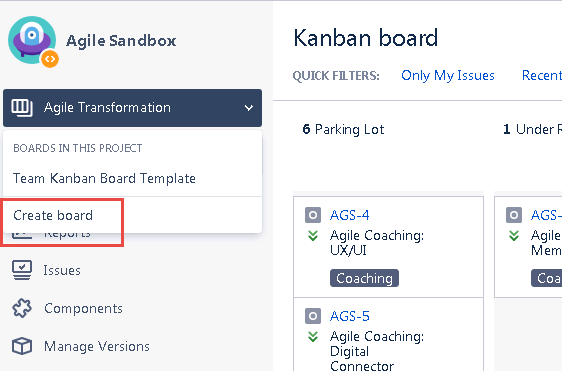Image resolution: width=562 pixels, height=371 pixels.
Task: Click the Components puzzle piece icon
Action: [22, 308]
